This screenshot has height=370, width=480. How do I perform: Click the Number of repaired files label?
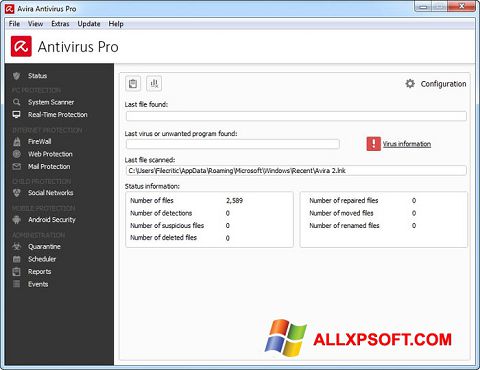pyautogui.click(x=344, y=201)
